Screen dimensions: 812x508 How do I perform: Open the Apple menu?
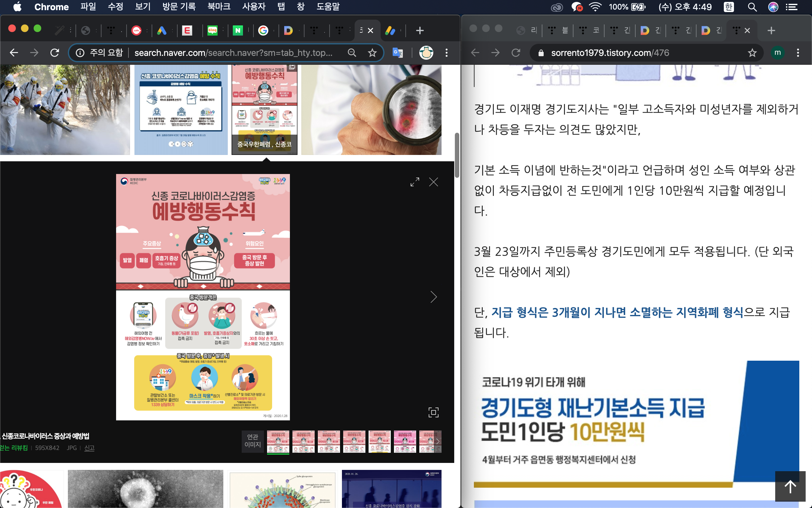(17, 7)
